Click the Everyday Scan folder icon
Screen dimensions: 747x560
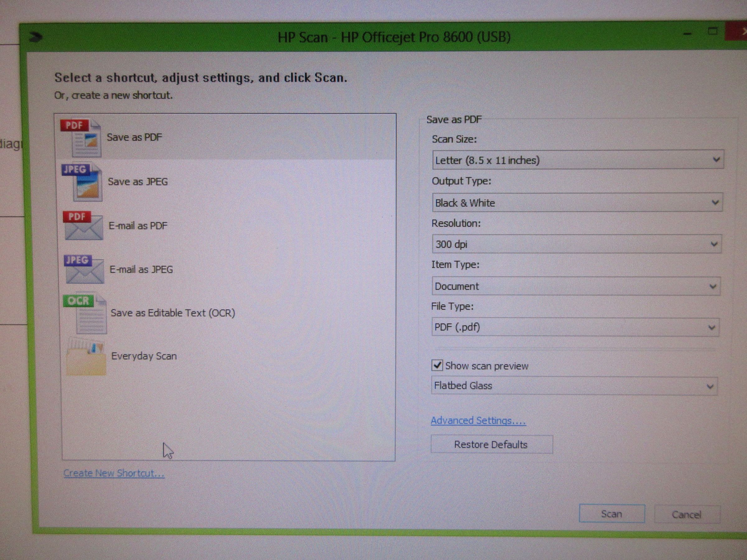click(x=86, y=359)
